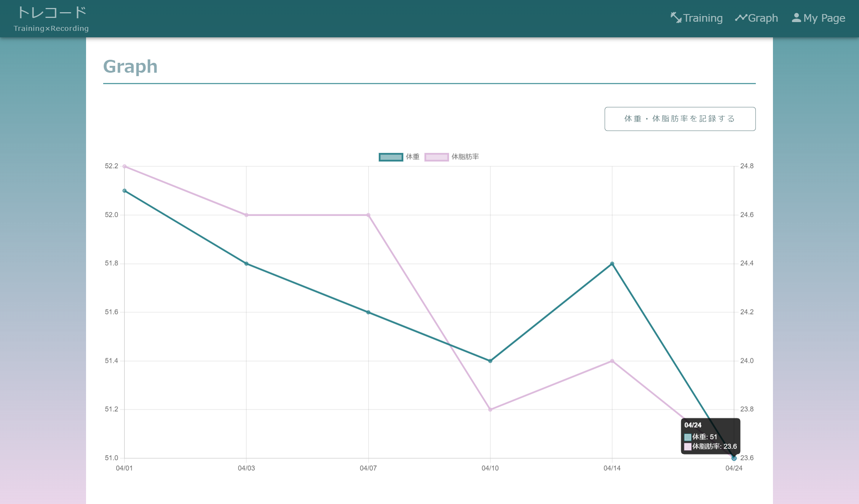Click the 体脂肪率 point at 04/14
Image resolution: width=859 pixels, height=504 pixels.
click(612, 361)
